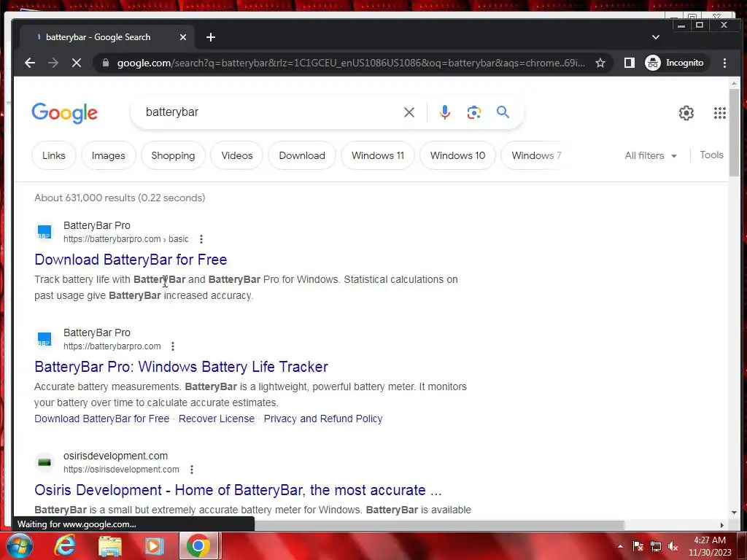This screenshot has width=747, height=560.
Task: Click Chrome icon on the taskbar
Action: pyautogui.click(x=198, y=546)
